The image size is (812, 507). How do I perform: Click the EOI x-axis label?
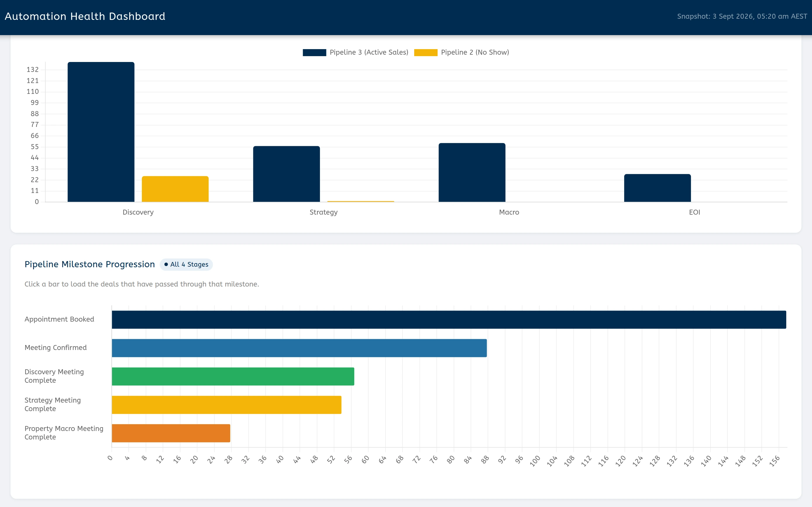[695, 212]
